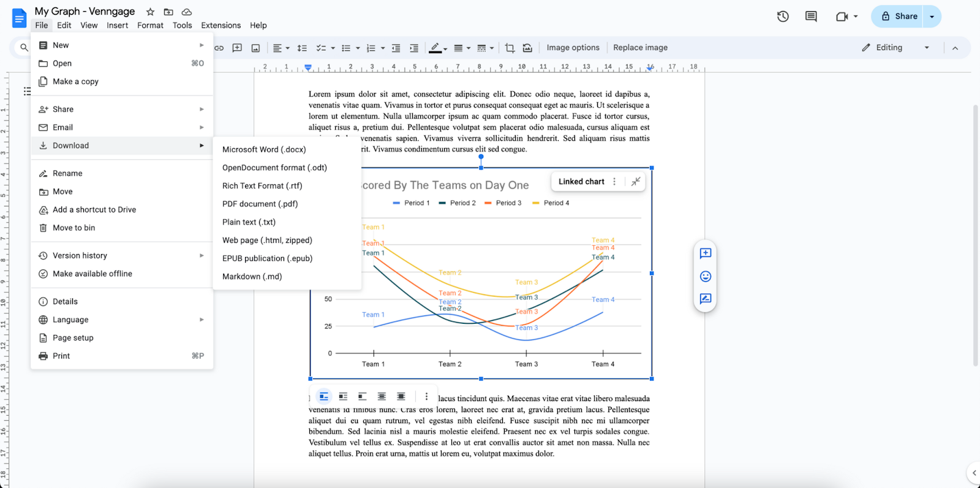Screen dimensions: 980x488
Task: Expand checklist options arrow
Action: point(333,48)
